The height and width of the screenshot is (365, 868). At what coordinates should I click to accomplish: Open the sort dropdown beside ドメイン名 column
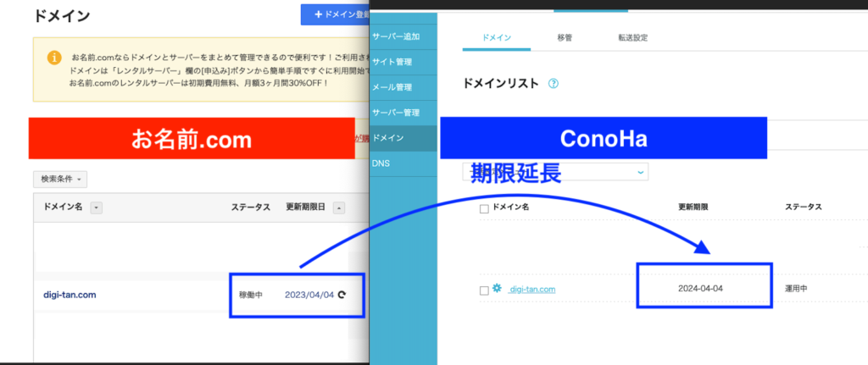coord(97,207)
